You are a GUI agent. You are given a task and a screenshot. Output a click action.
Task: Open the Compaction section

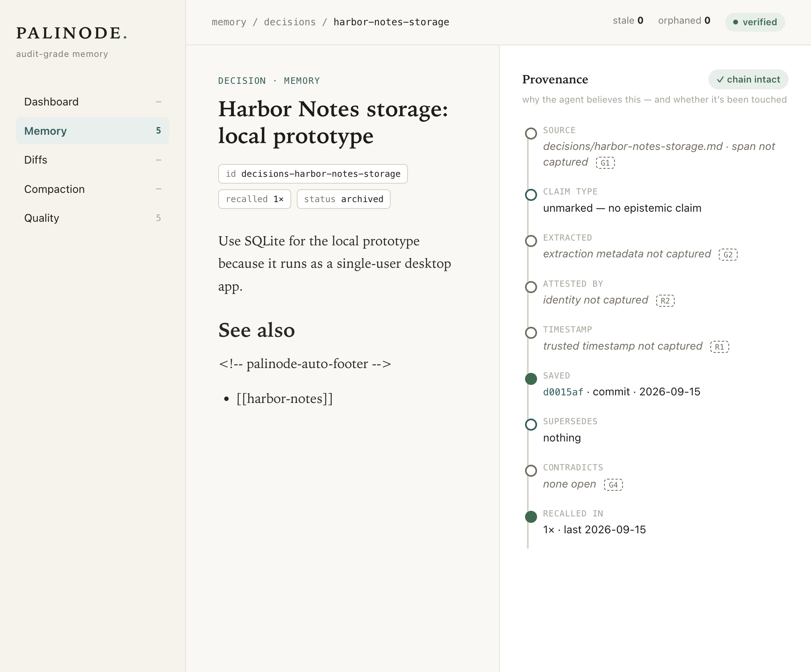click(92, 189)
